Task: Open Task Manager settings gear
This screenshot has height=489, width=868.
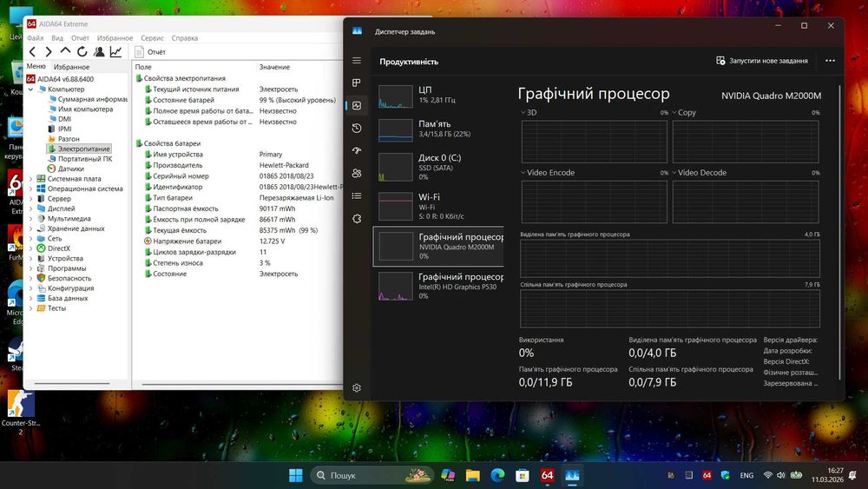Action: [357, 388]
